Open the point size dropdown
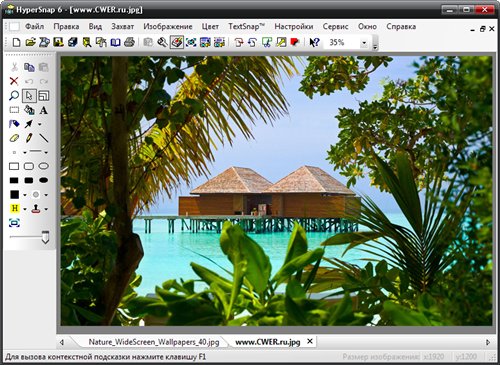 click(x=25, y=153)
